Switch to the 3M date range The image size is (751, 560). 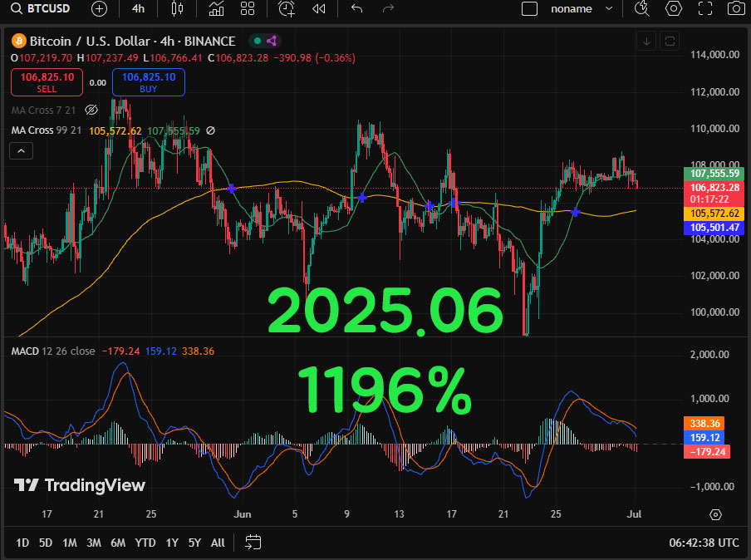click(x=93, y=543)
